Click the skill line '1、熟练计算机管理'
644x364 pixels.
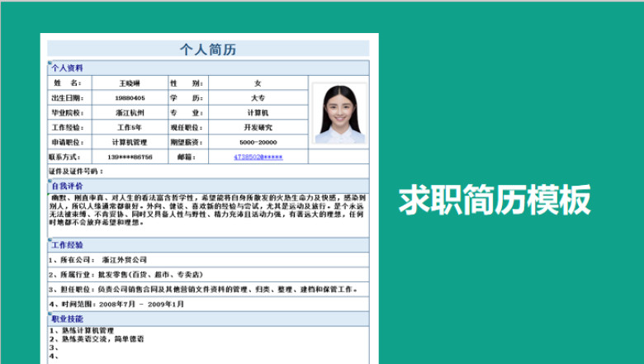82,330
